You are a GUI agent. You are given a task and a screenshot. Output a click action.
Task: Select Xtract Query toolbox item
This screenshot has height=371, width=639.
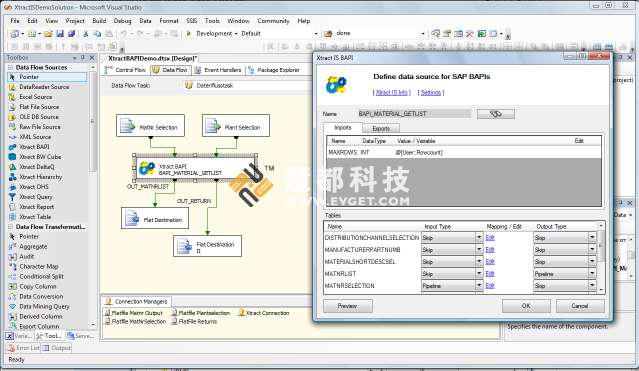coord(35,197)
